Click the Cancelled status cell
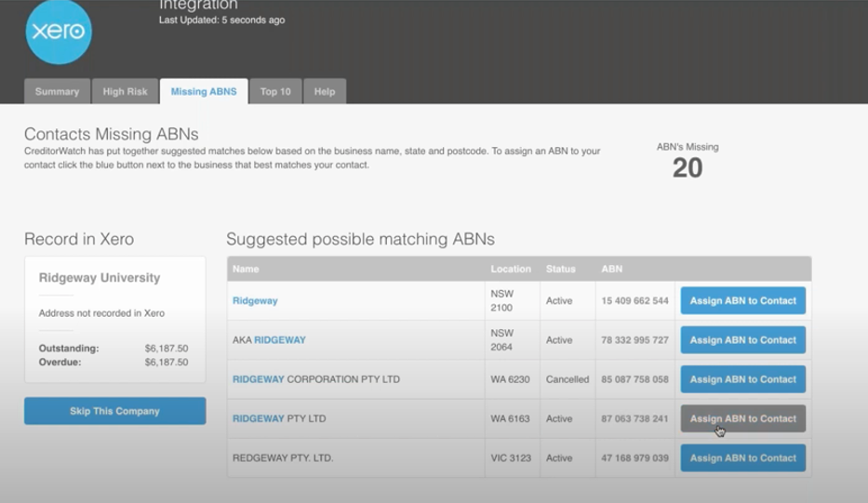 [x=568, y=379]
